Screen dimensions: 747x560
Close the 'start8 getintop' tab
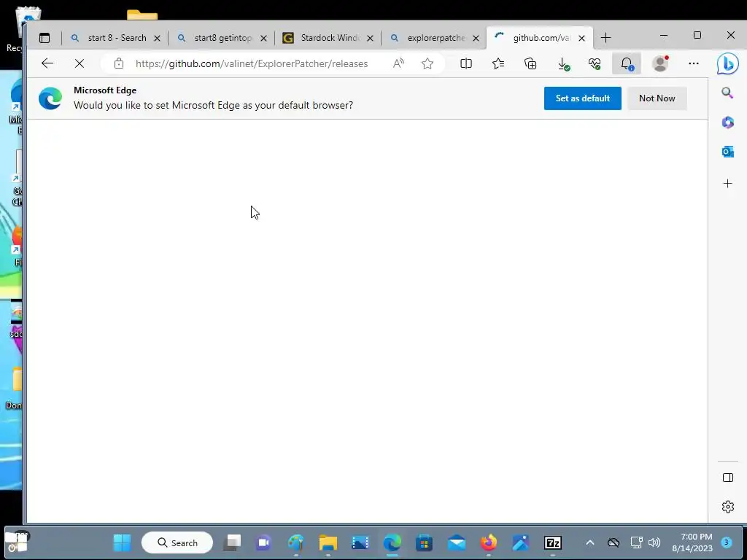[x=263, y=39]
